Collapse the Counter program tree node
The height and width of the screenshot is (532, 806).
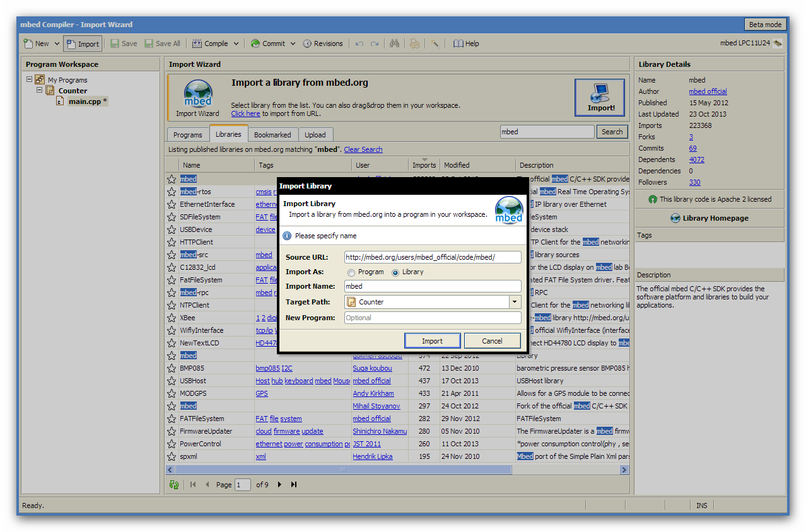39,90
